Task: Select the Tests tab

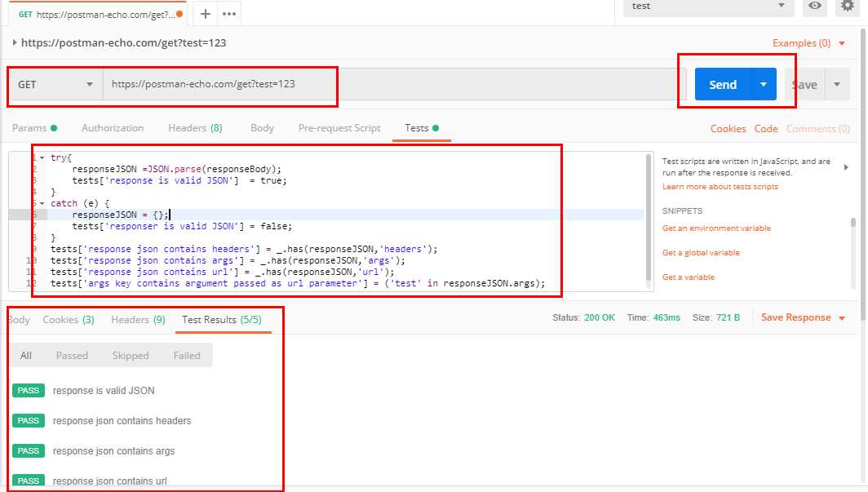Action: point(421,128)
